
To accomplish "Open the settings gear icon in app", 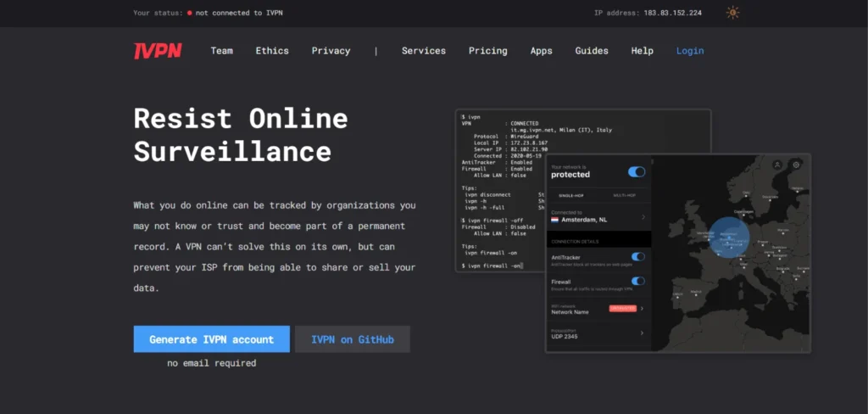I will (x=796, y=165).
